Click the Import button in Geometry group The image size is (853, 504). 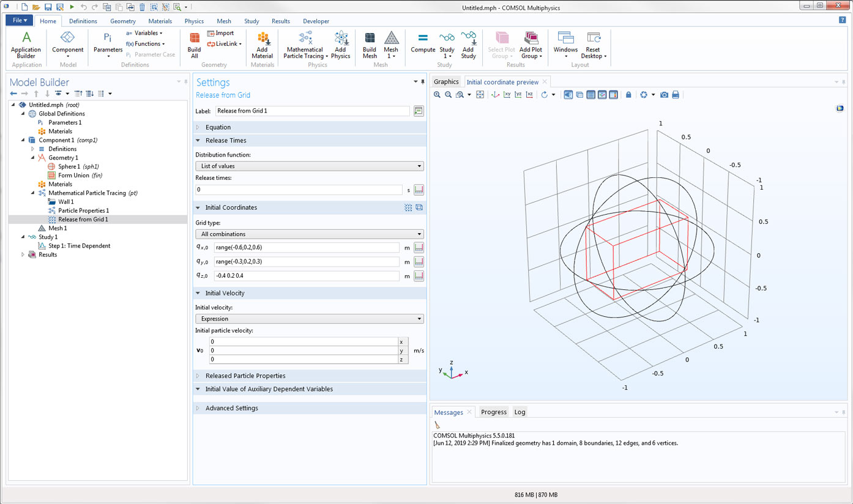220,33
